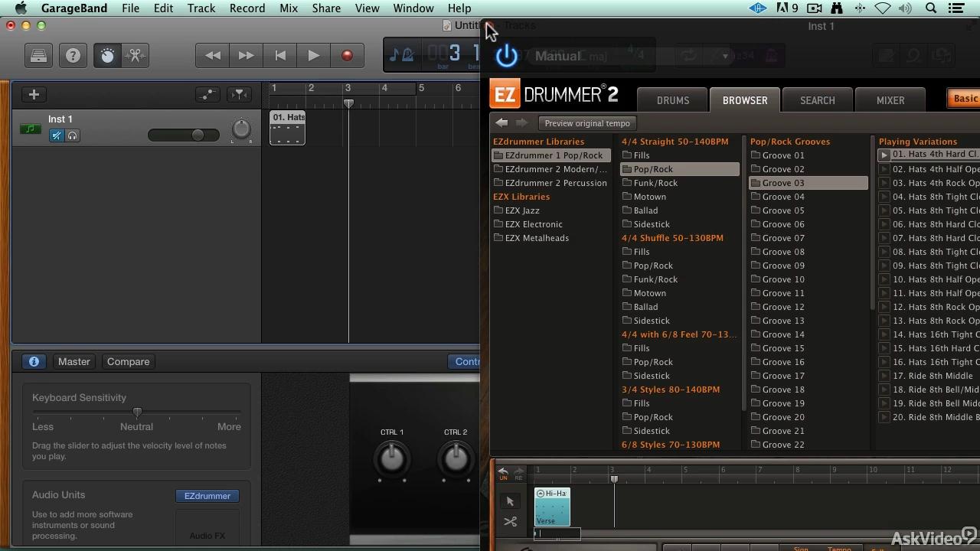Toggle the plug-in power bypass button
The image size is (980, 551).
(x=507, y=56)
